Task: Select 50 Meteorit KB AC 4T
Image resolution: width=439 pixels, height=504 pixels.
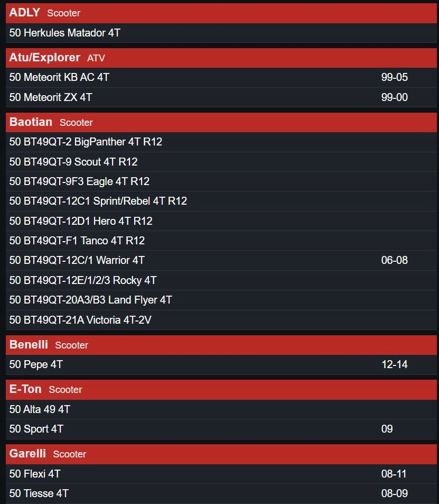Action: [x=221, y=77]
